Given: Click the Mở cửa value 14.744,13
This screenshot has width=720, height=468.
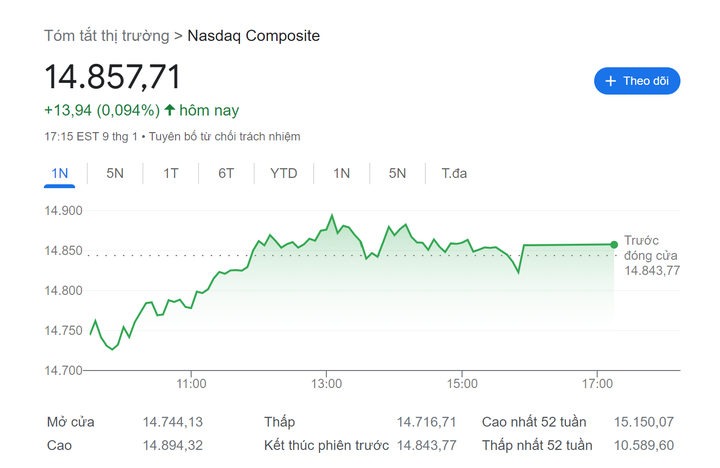Looking at the screenshot, I should click(x=173, y=422).
